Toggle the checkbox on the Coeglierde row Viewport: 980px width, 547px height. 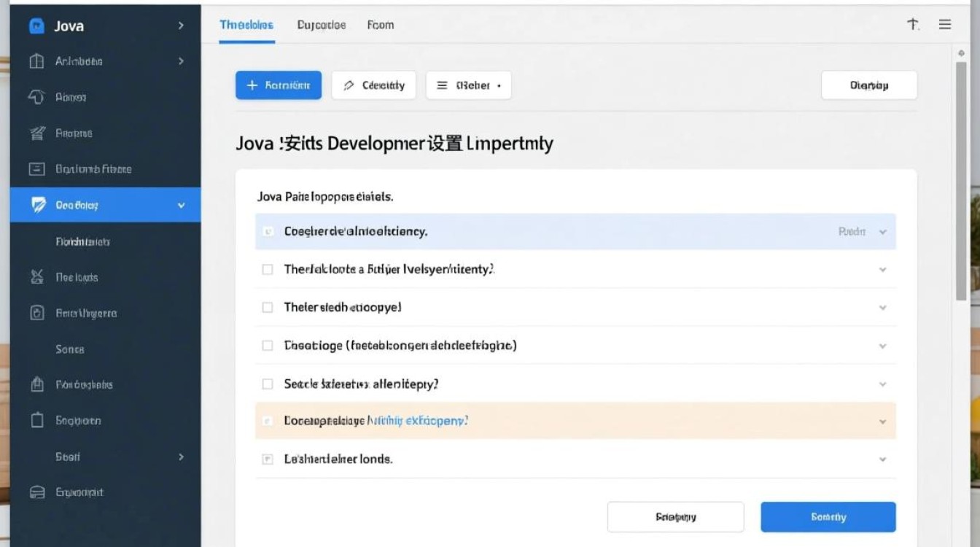click(x=268, y=232)
